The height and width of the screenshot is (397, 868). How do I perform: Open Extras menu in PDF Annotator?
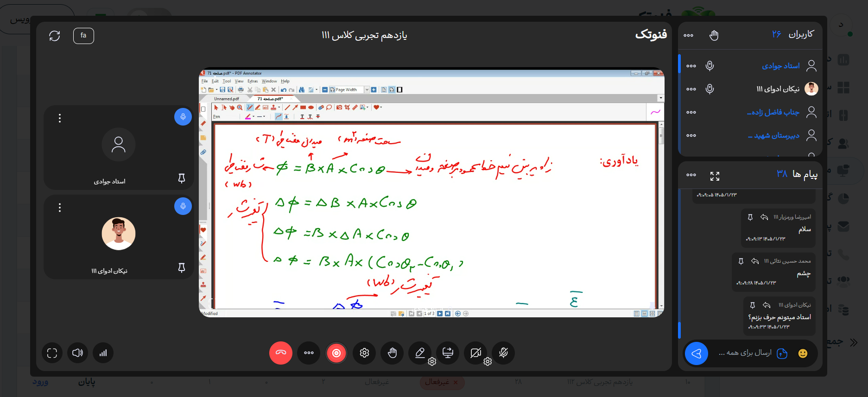[x=253, y=81]
